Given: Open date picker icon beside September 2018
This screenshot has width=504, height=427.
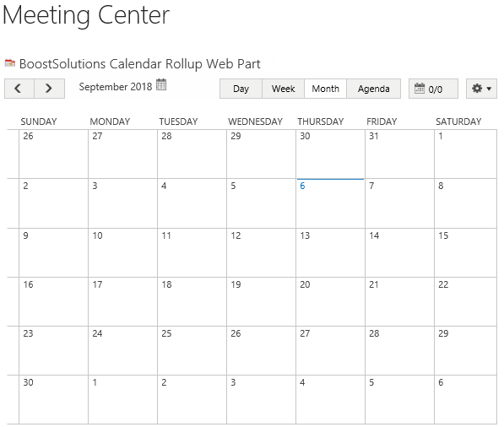Looking at the screenshot, I should coord(161,85).
